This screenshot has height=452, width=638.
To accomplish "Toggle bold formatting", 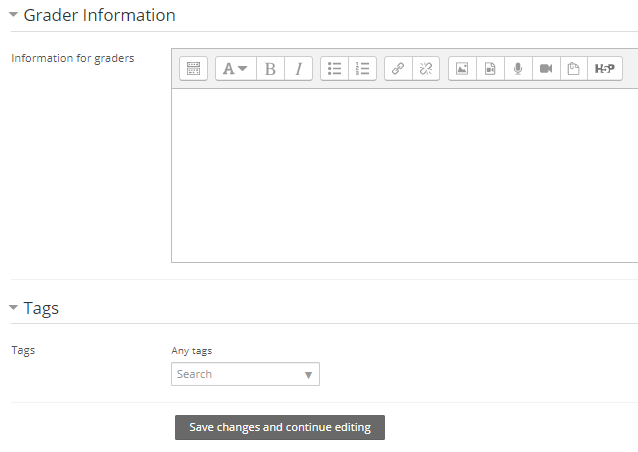I will pos(270,68).
